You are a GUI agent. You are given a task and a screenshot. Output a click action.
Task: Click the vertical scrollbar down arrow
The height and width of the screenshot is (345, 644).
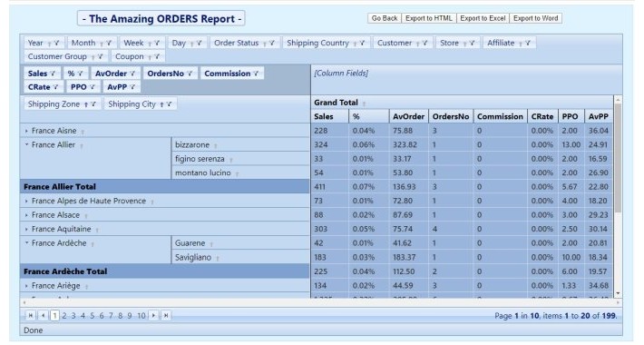click(x=618, y=294)
